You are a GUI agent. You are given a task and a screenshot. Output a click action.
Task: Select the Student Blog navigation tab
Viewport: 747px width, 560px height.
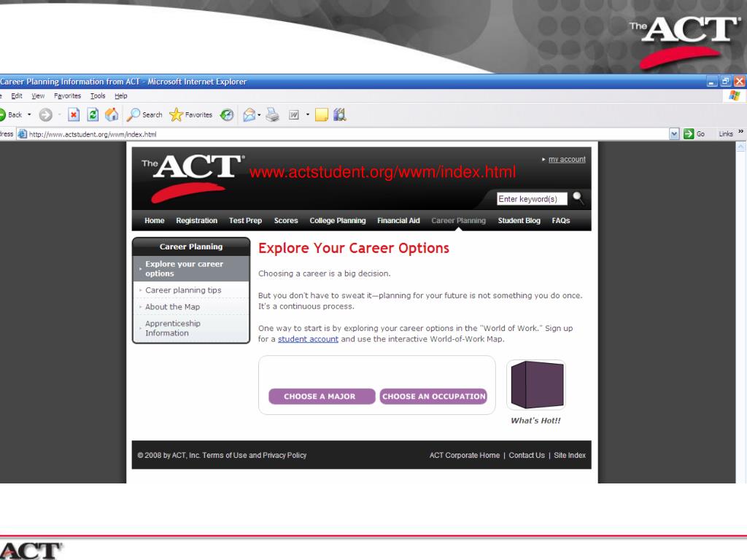519,220
